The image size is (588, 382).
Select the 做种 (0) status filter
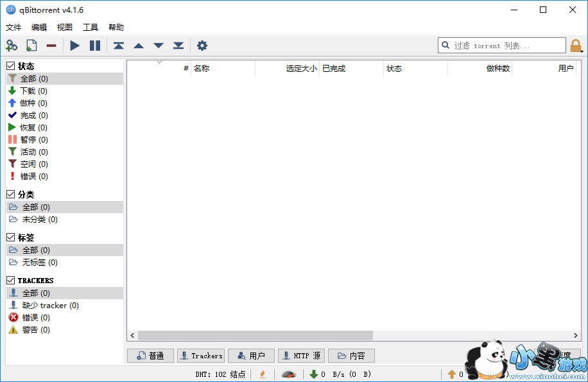[65, 103]
